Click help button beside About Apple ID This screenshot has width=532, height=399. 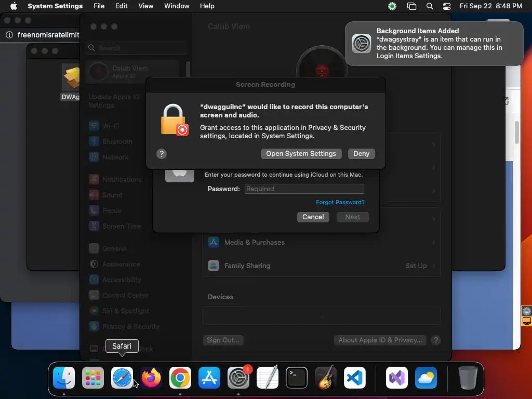point(436,340)
